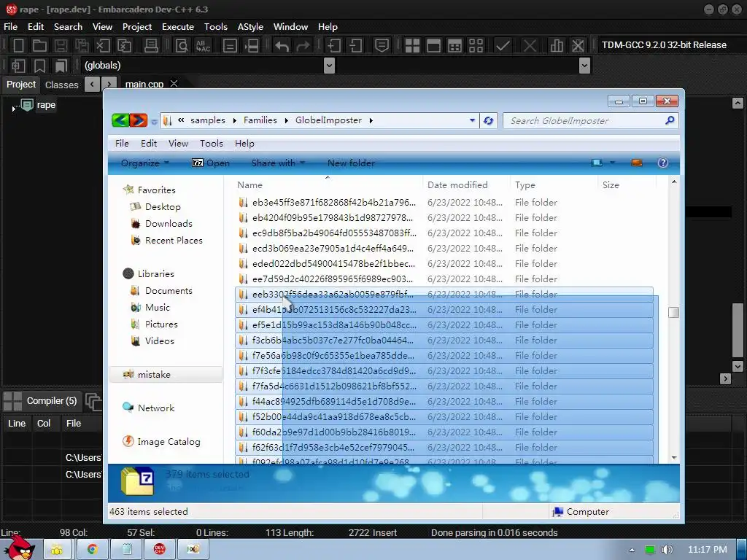Open the empty function dropdown beside (globals)
The width and height of the screenshot is (747, 560).
pos(584,66)
